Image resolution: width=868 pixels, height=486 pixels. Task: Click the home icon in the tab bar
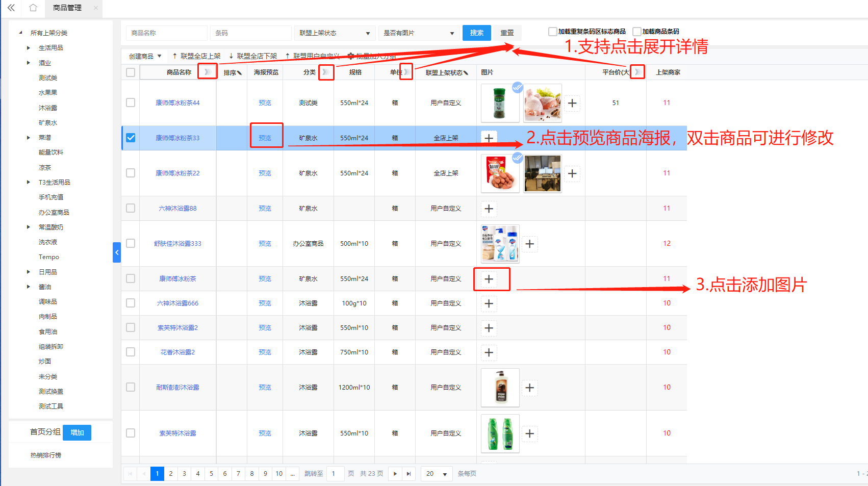(33, 8)
